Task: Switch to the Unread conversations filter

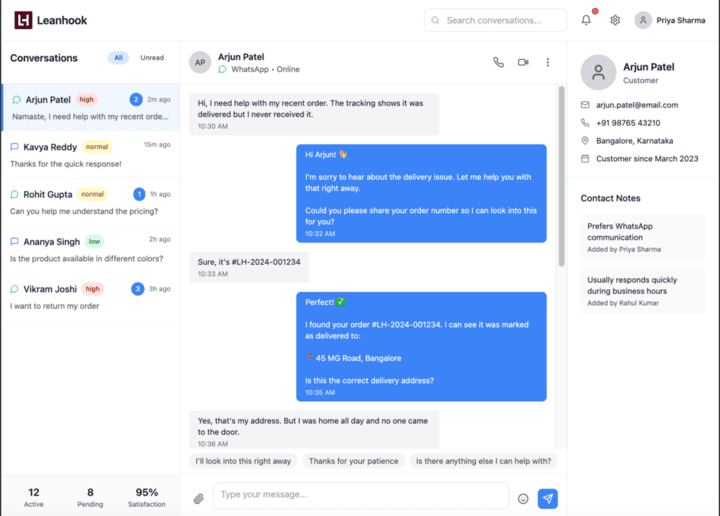Action: (x=152, y=58)
